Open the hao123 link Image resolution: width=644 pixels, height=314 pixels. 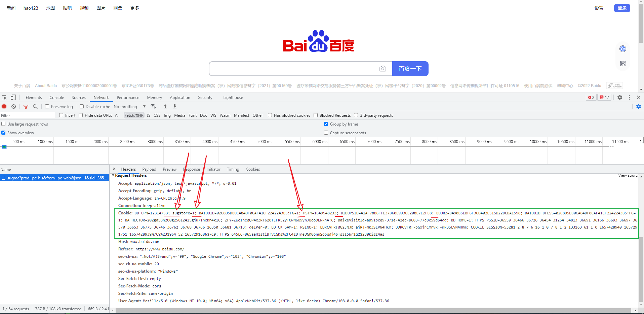point(31,8)
